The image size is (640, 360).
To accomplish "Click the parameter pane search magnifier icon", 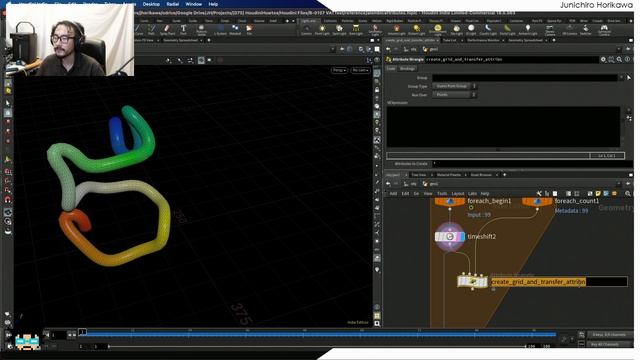I will tap(619, 60).
